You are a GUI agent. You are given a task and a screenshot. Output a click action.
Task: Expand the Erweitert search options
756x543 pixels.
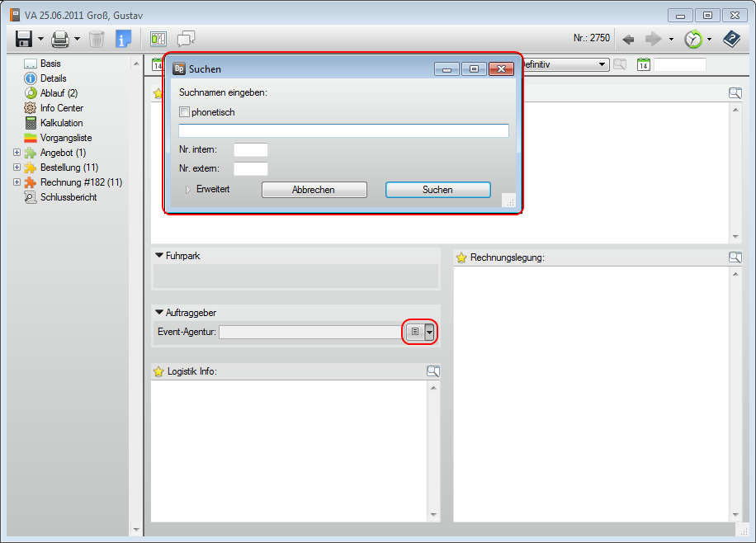tap(188, 190)
